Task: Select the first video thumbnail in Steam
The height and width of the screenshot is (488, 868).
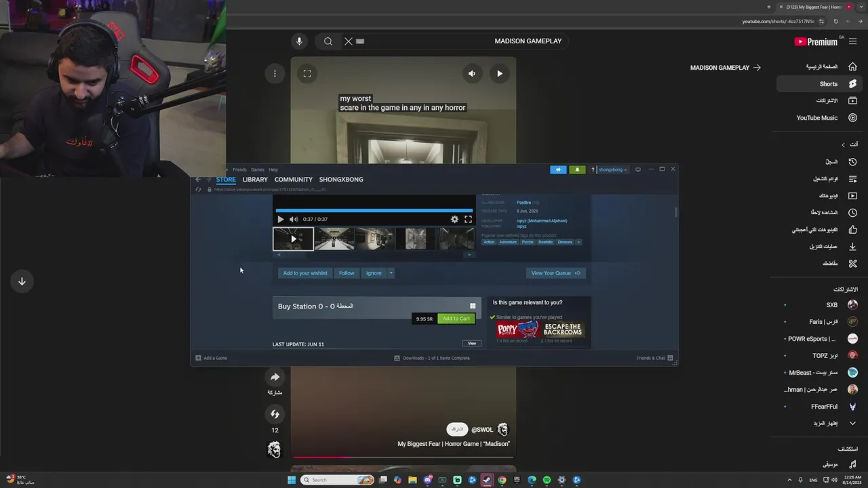Action: point(293,239)
